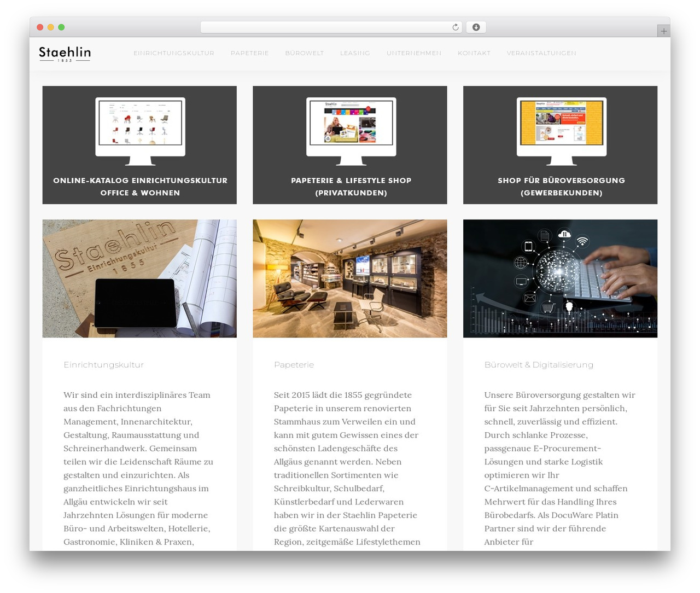This screenshot has width=700, height=593.
Task: Open Online-Katalog Einrichtungskultur Office & Wohnen link
Action: coord(140,187)
